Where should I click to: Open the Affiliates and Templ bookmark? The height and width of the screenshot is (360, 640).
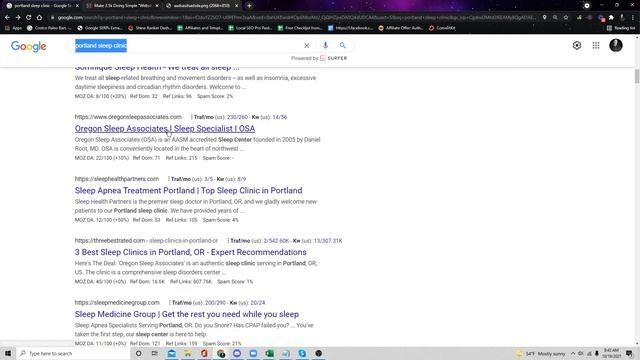pyautogui.click(x=200, y=28)
